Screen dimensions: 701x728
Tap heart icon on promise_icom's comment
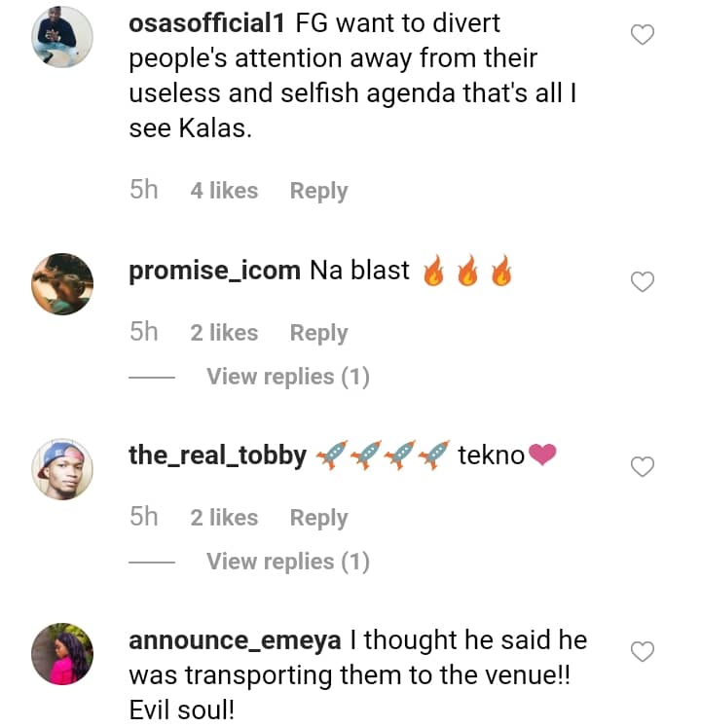click(x=644, y=282)
